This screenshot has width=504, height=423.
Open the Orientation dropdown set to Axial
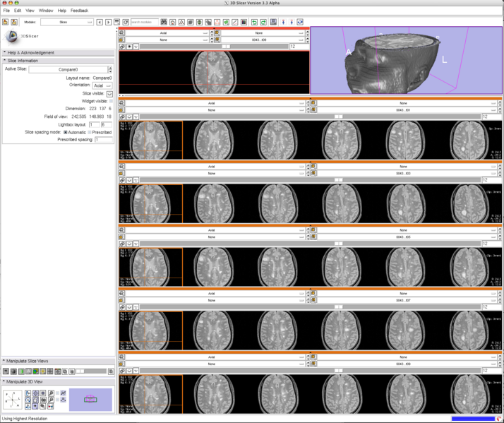102,85
